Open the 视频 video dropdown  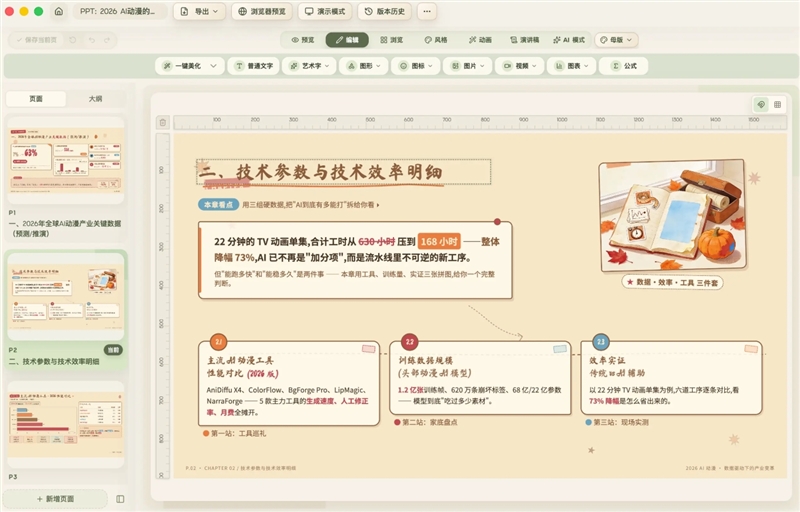click(x=519, y=66)
